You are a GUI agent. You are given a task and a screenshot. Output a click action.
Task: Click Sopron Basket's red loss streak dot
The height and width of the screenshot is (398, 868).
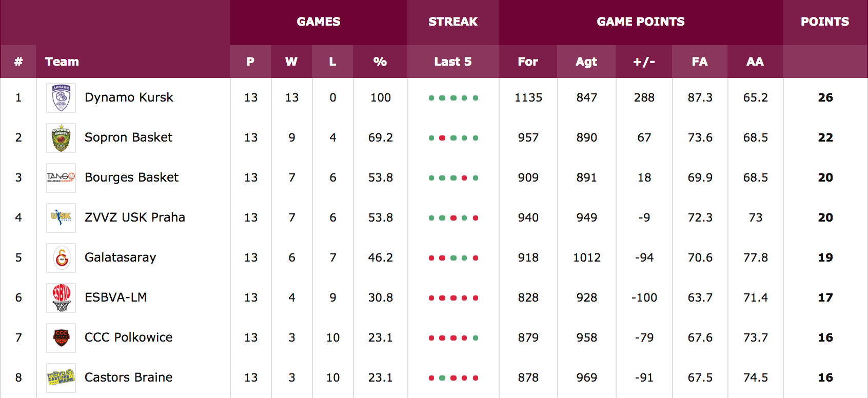(442, 138)
